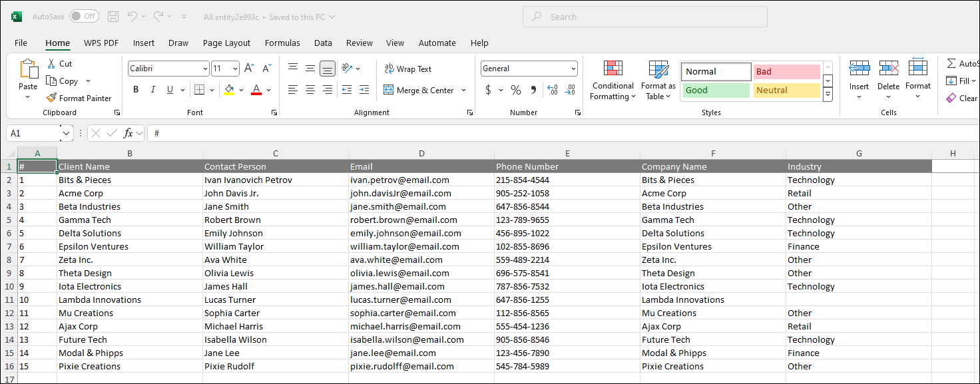Apply the yellow fill color

click(229, 90)
